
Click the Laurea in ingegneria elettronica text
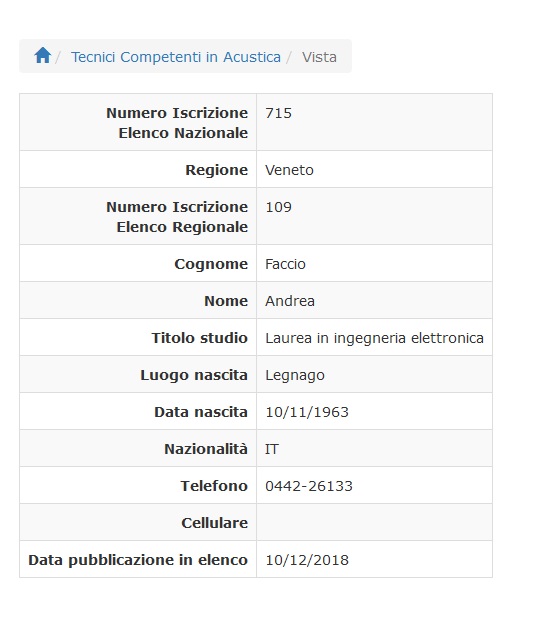click(x=374, y=338)
